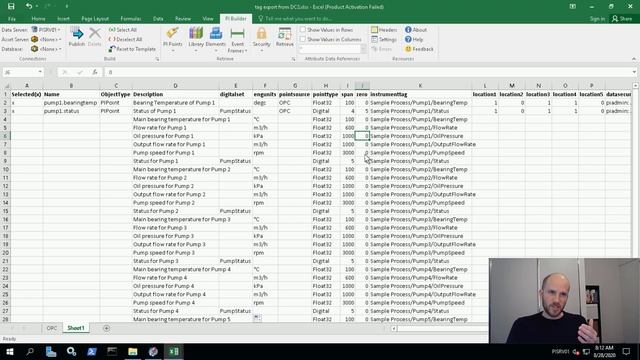Open the Security retrieve menu
The height and width of the screenshot is (360, 640).
click(x=262, y=40)
